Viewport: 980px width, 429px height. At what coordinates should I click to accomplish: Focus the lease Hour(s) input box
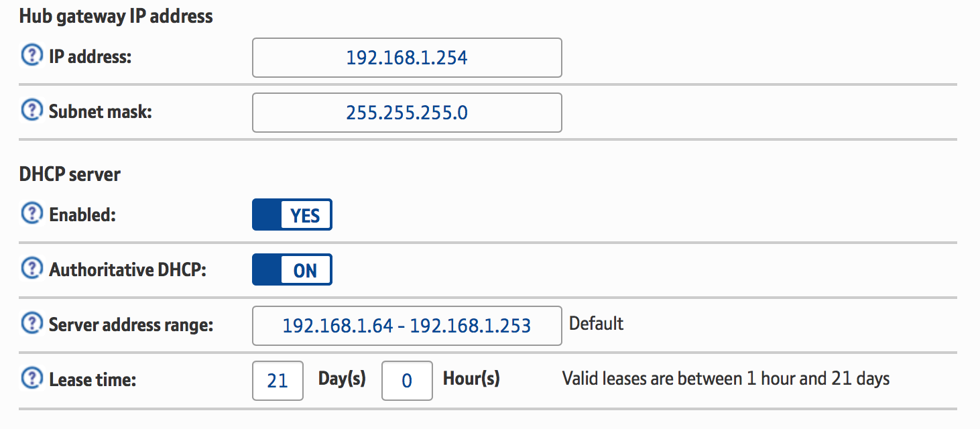406,381
